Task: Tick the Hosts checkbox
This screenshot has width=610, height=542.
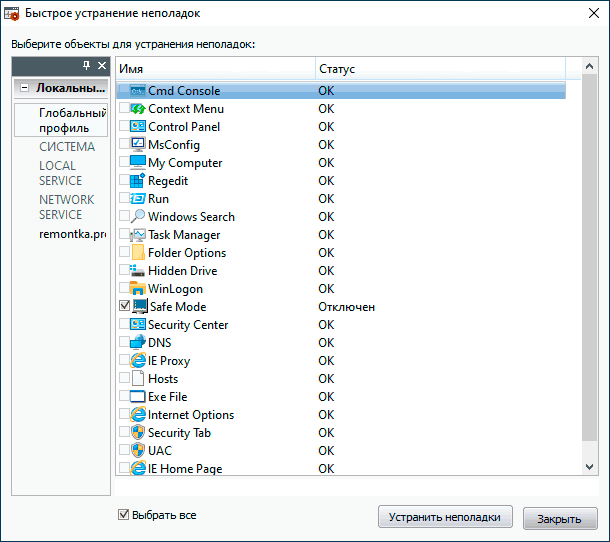Action: [124, 377]
